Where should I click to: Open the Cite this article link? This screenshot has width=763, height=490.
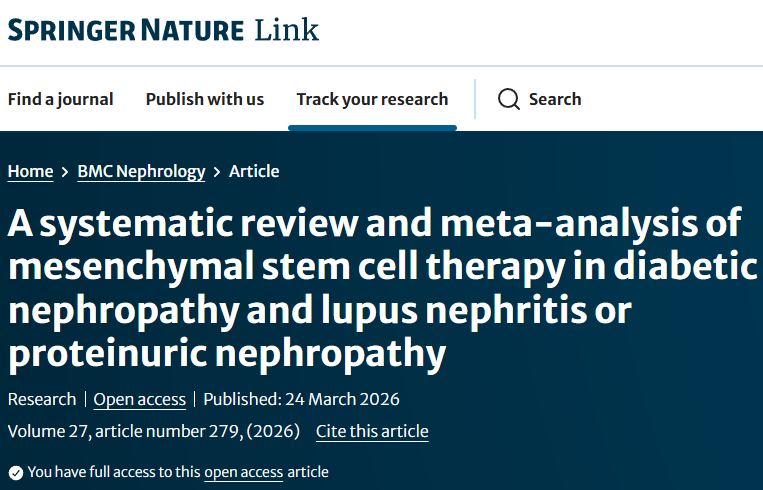pos(372,432)
